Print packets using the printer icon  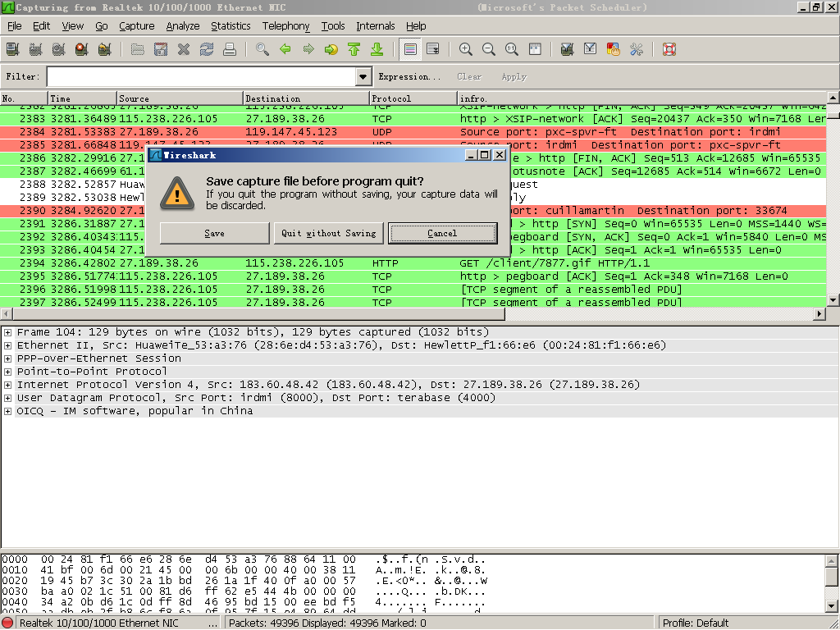pos(230,49)
